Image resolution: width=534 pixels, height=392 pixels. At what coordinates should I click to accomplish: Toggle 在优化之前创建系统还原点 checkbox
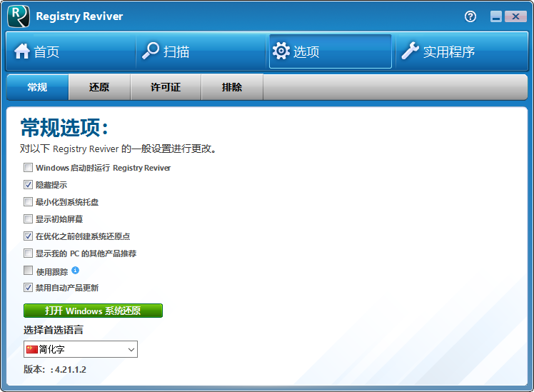tap(29, 236)
